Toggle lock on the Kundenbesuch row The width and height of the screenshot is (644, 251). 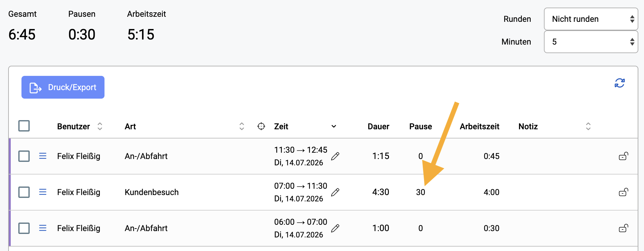click(x=623, y=192)
